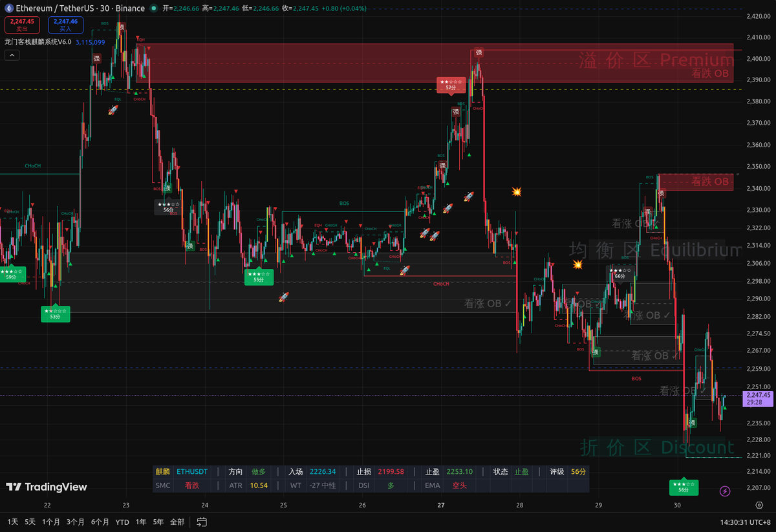This screenshot has width=776, height=532.
Task: Open the go-to-date calendar icon
Action: click(200, 521)
